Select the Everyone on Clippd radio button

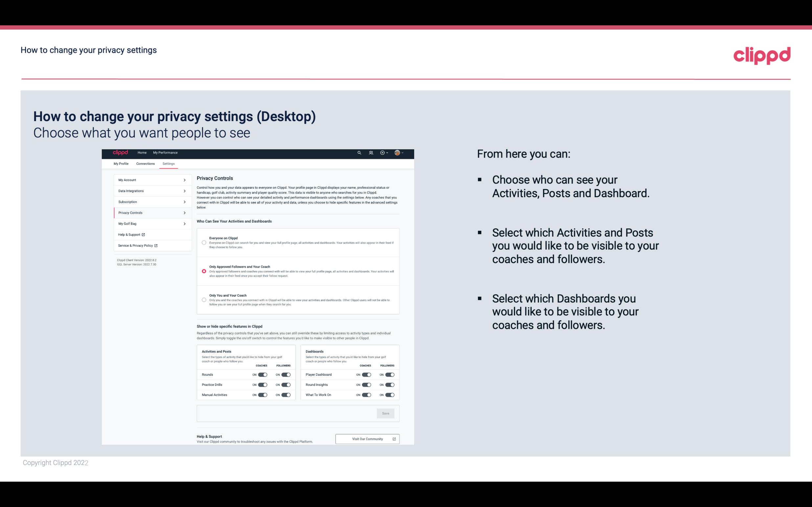pyautogui.click(x=204, y=243)
